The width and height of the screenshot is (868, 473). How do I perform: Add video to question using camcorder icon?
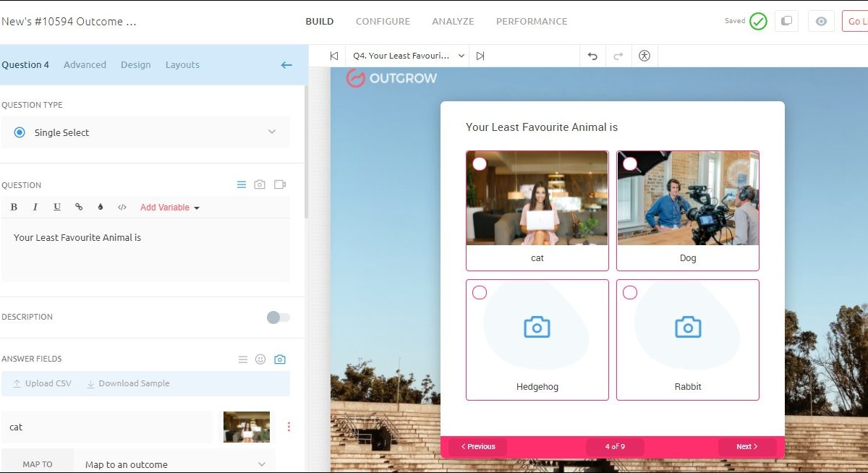click(x=280, y=185)
